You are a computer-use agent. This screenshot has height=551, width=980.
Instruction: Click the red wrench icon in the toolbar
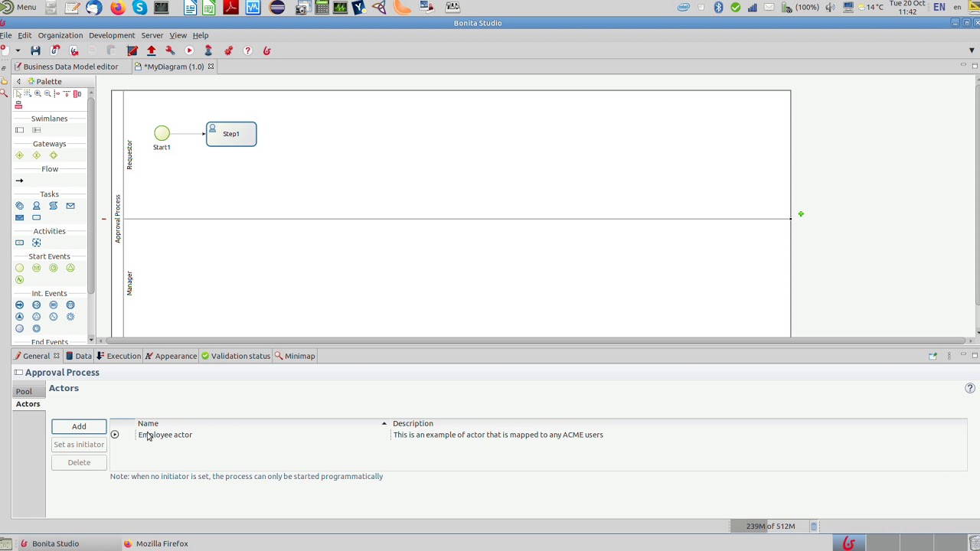170,51
